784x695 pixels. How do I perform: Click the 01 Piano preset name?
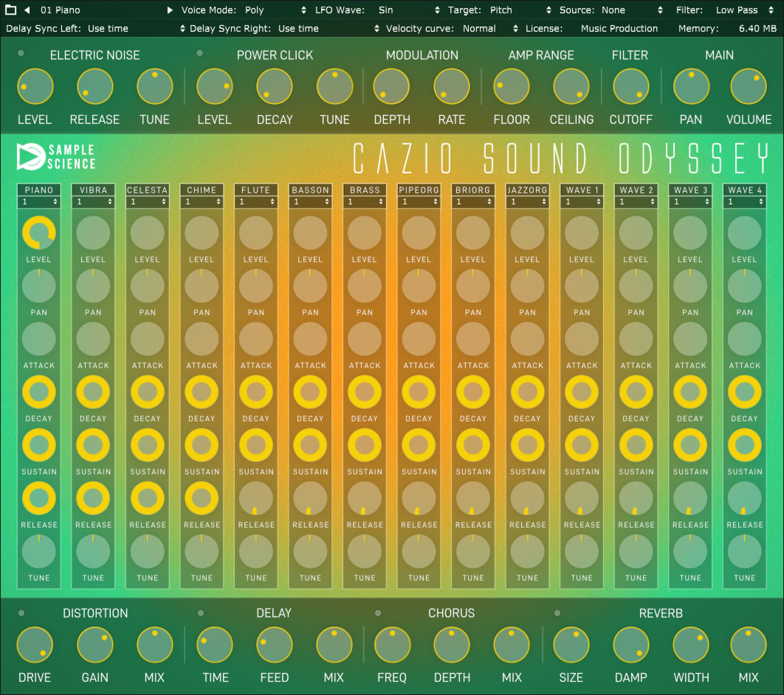[61, 10]
